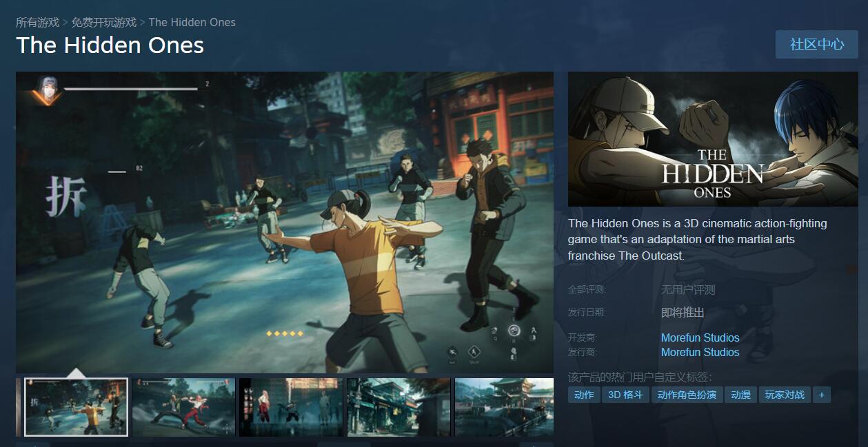Browse the 3D 格斗 tag

[625, 395]
